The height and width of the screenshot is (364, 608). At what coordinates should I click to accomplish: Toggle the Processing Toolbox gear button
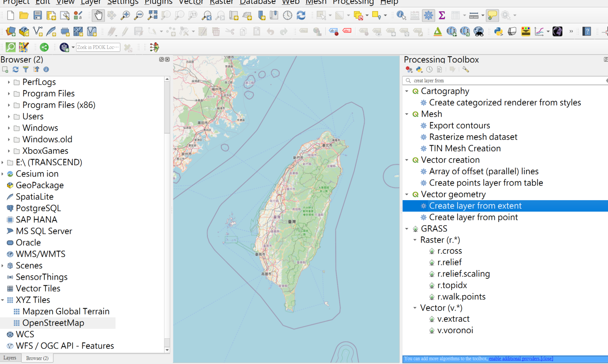(428, 15)
